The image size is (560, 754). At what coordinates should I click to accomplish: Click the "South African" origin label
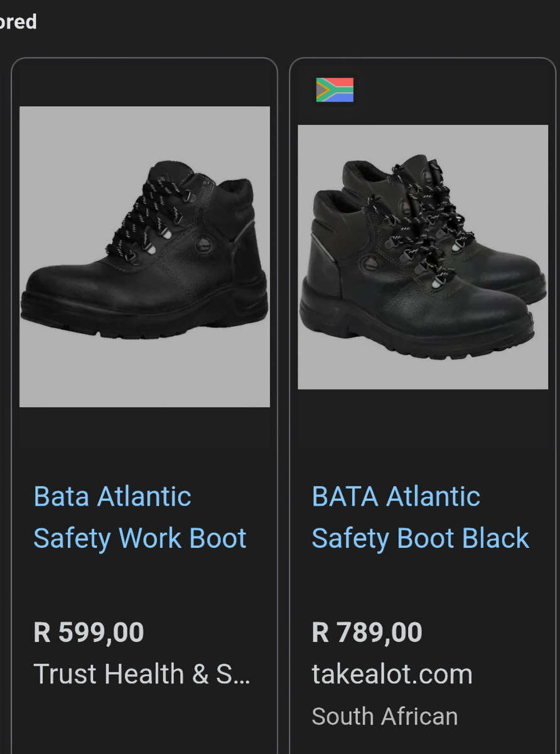385,716
